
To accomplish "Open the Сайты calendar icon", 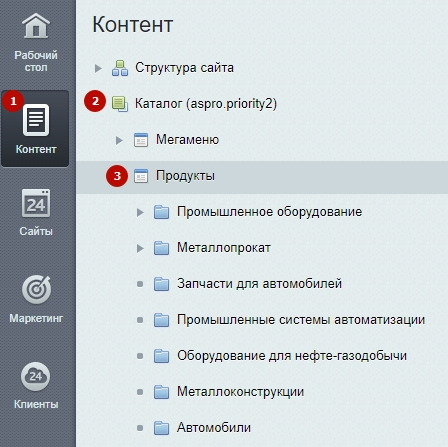I will (x=36, y=203).
